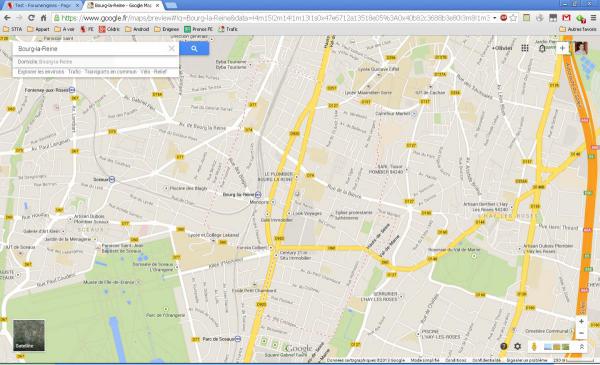Switch to Satellite view thumbnail
Image resolution: width=600 pixels, height=365 pixels.
coord(29,336)
